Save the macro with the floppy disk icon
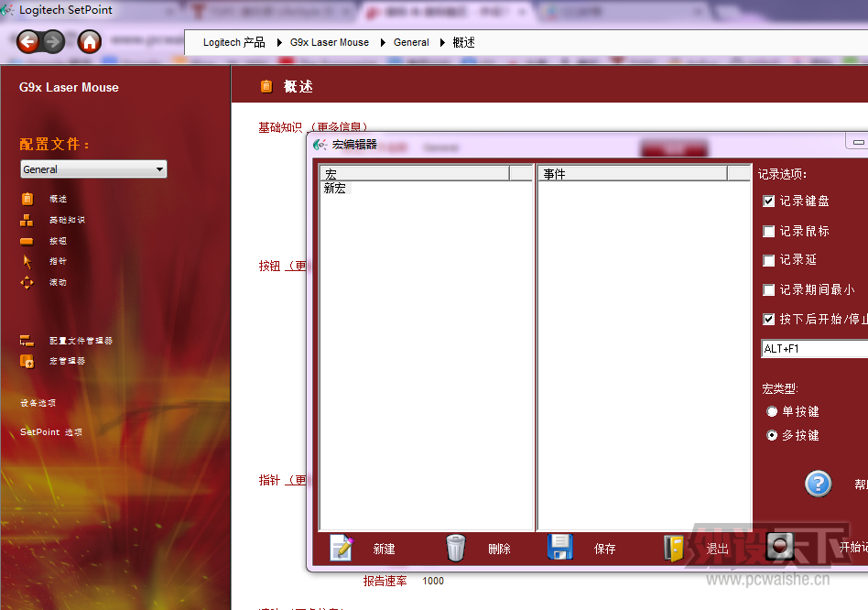 pos(559,547)
